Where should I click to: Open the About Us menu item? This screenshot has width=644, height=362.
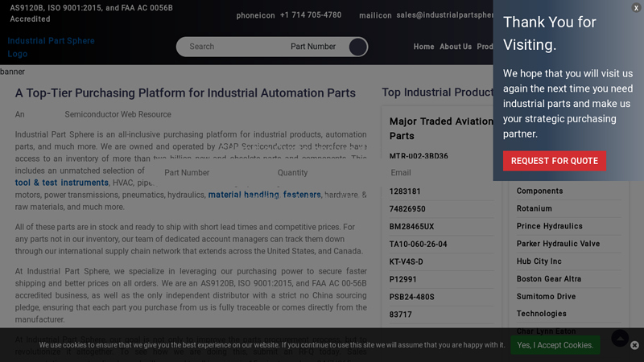point(456,47)
